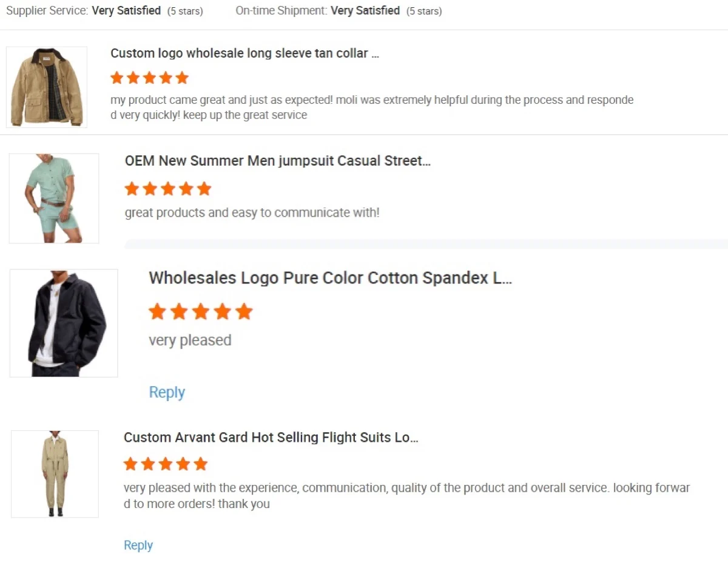Screen dimensions: 728x565
Task: Click the 'very pleased with the experience' review
Action: (406, 496)
